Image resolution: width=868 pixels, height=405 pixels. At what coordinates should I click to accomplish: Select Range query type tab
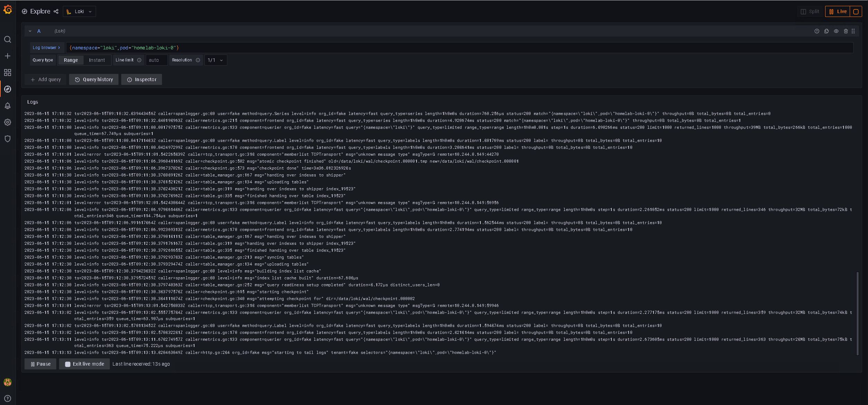pyautogui.click(x=71, y=60)
